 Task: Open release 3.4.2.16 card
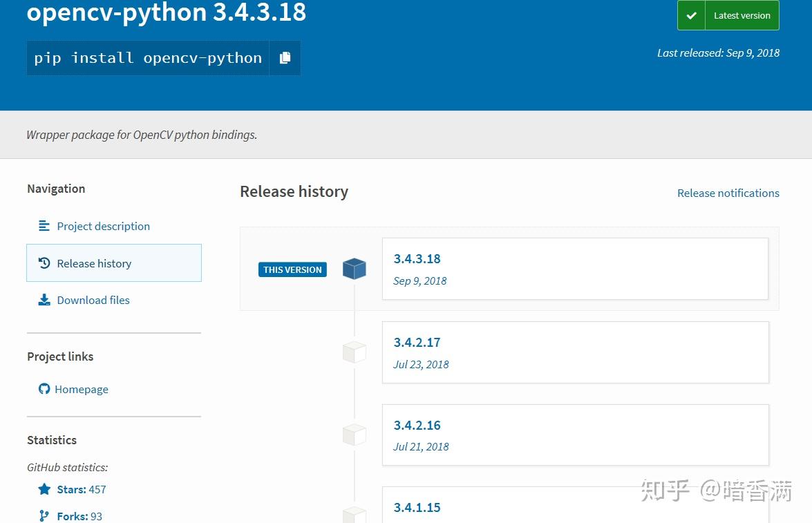click(576, 435)
